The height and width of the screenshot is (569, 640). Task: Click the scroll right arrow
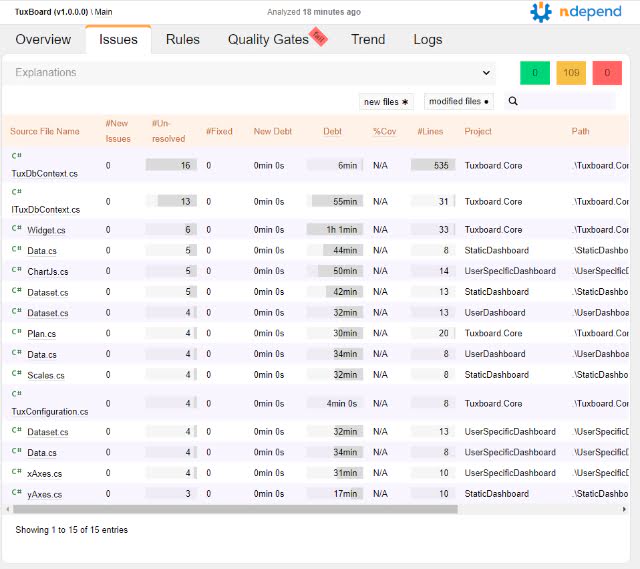coord(624,509)
